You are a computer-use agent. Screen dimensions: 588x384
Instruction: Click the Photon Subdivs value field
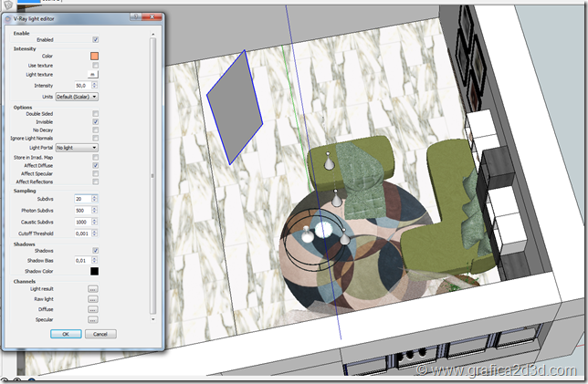pos(81,211)
